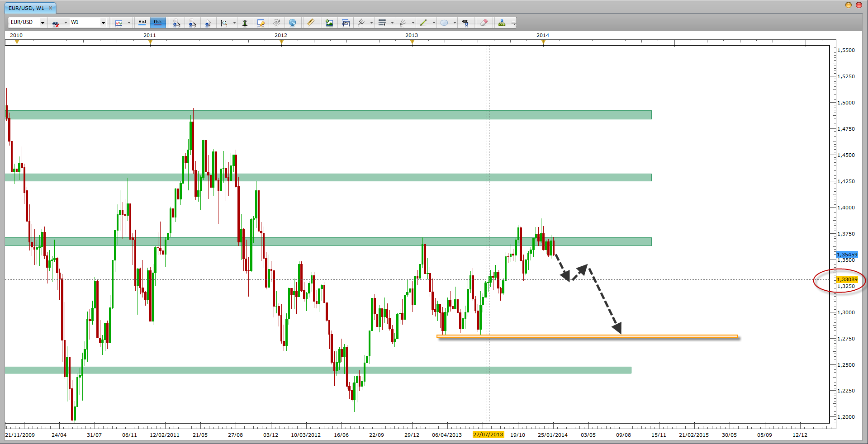Image resolution: width=868 pixels, height=444 pixels.
Task: Click the vertical scale zoom icon
Action: coord(224,23)
